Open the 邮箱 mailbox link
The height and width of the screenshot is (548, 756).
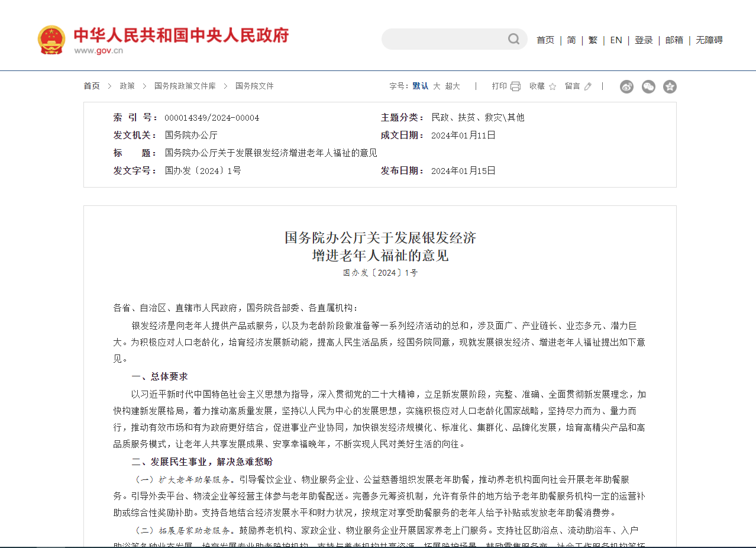click(x=674, y=40)
